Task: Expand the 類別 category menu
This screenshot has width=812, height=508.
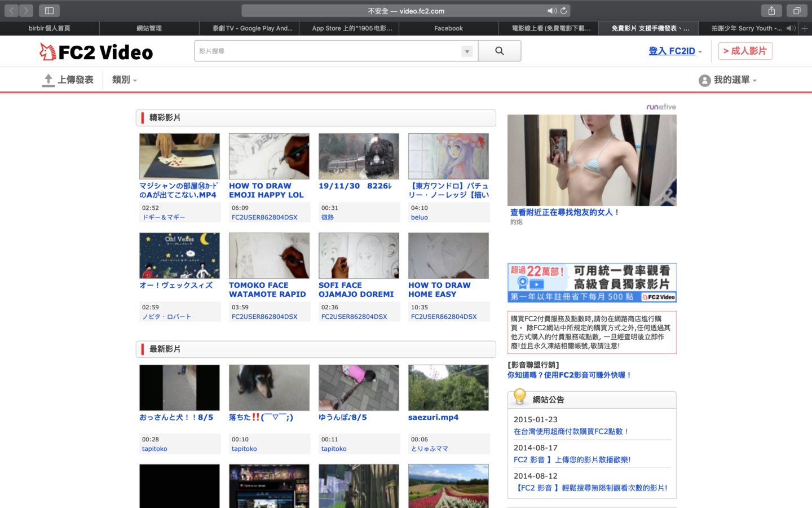Action: point(125,80)
